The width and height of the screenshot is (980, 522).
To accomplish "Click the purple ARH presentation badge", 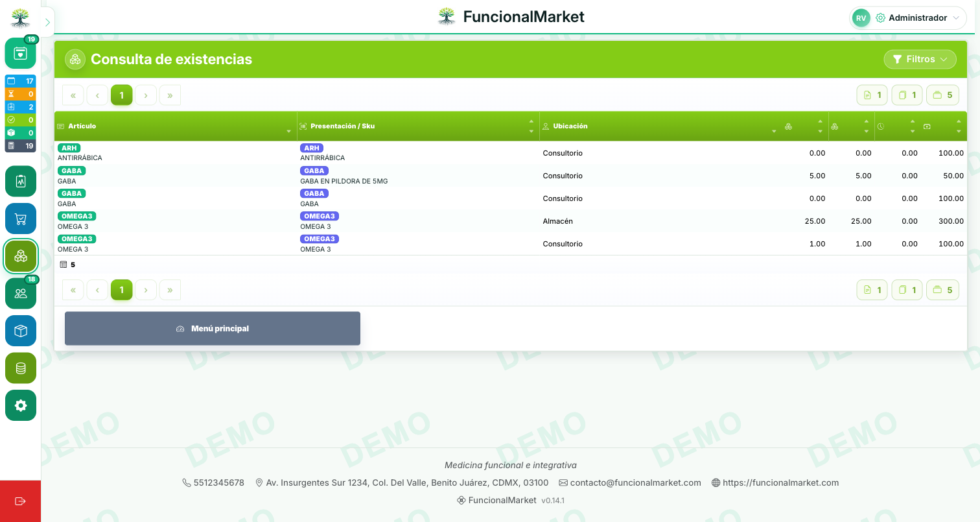I will [x=312, y=148].
